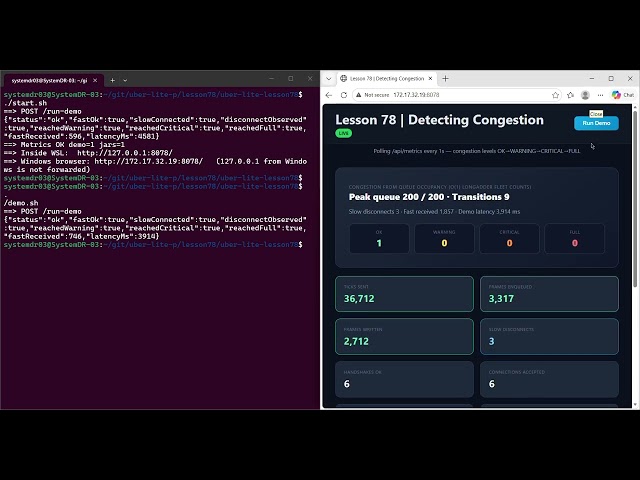Click the Polling /api/metrics description text
The height and width of the screenshot is (480, 640).
tap(476, 151)
